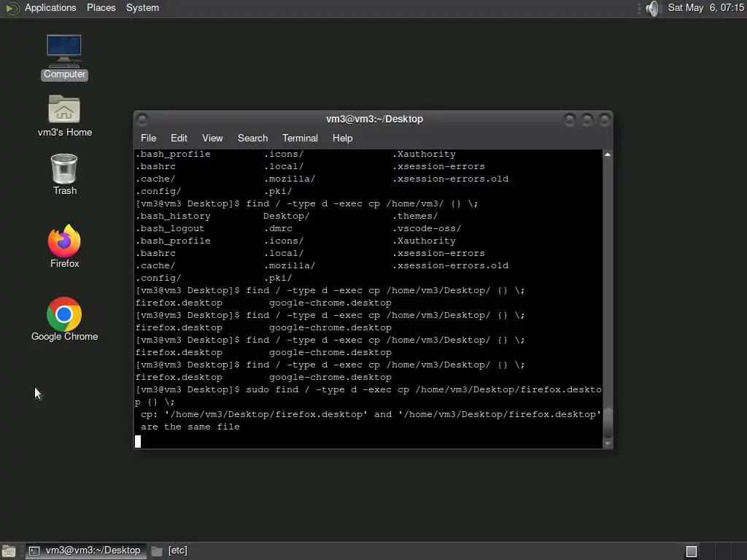Viewport: 747px width, 560px height.
Task: Open the terminal Search menu
Action: coord(252,138)
